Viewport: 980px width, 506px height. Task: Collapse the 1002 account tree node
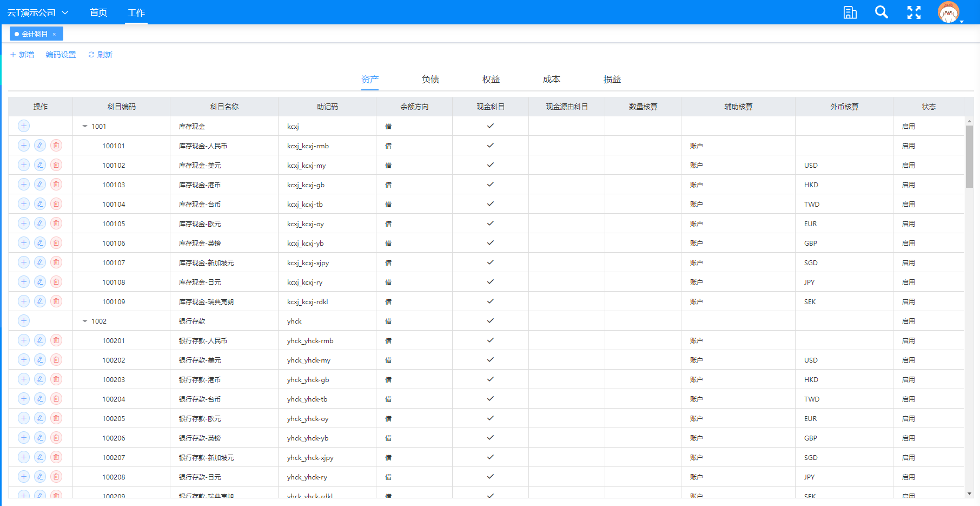pyautogui.click(x=85, y=321)
